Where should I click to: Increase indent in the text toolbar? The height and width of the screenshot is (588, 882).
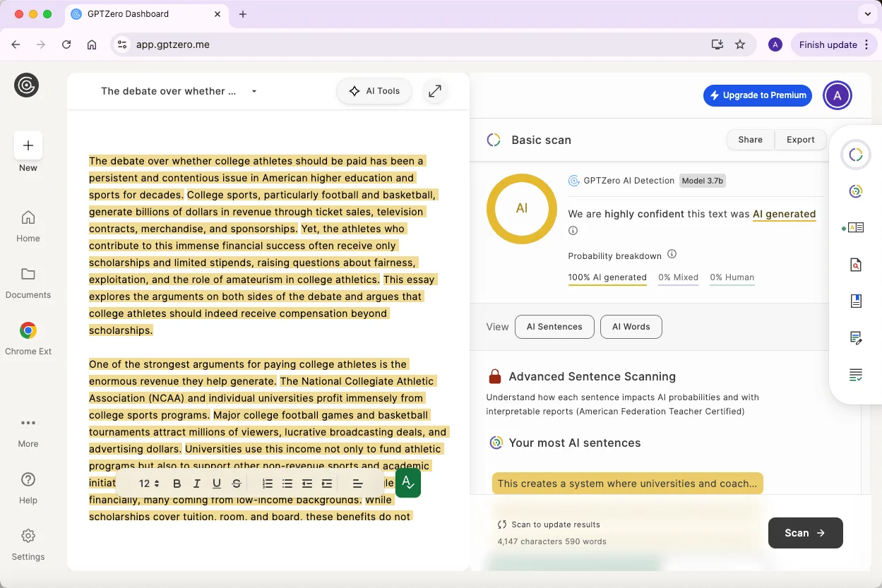pyautogui.click(x=327, y=484)
